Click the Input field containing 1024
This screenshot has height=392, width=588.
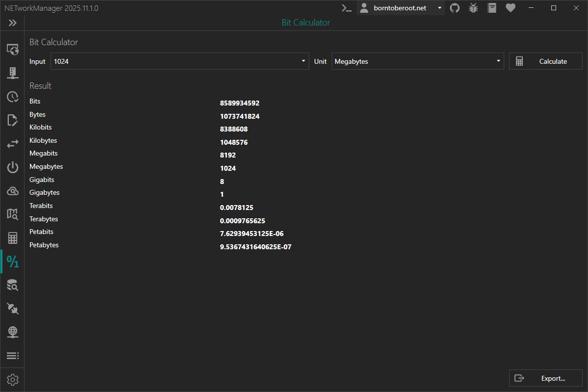pyautogui.click(x=174, y=61)
